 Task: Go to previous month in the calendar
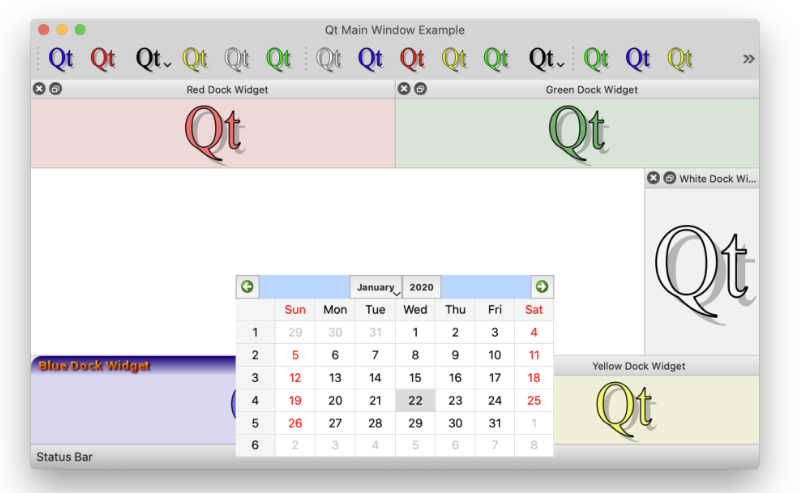(247, 286)
